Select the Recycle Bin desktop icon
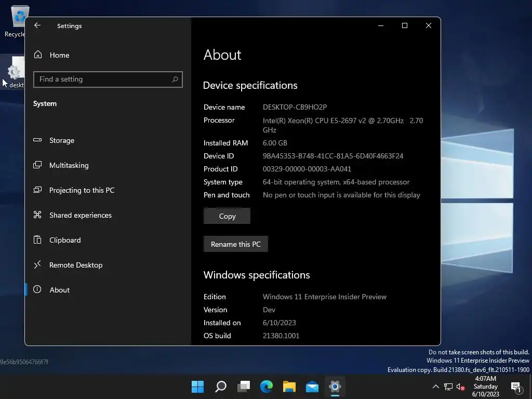The width and height of the screenshot is (532, 399). (15, 21)
